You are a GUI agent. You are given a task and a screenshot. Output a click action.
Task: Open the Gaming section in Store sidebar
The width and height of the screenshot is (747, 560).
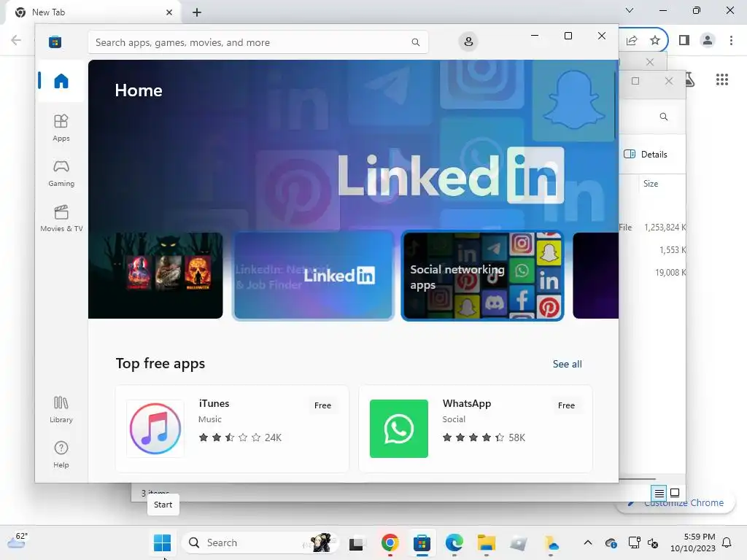(x=61, y=173)
